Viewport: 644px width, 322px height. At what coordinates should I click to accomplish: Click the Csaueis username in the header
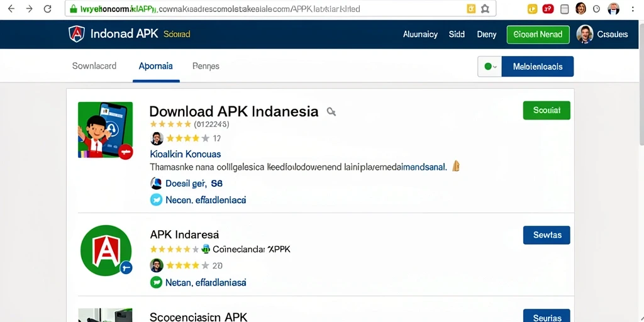(613, 35)
